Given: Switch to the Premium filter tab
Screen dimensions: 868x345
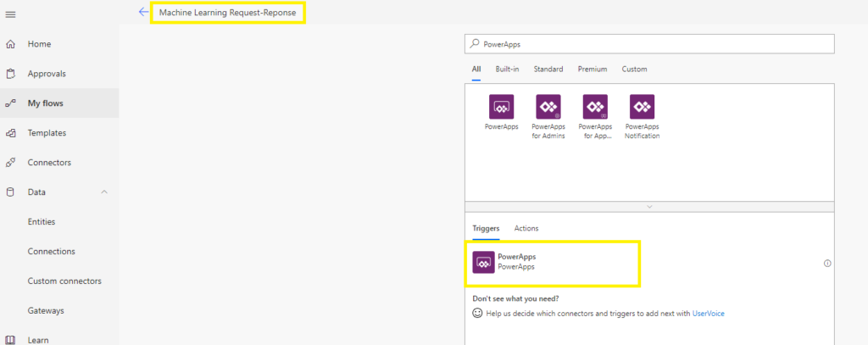Looking at the screenshot, I should click(592, 70).
